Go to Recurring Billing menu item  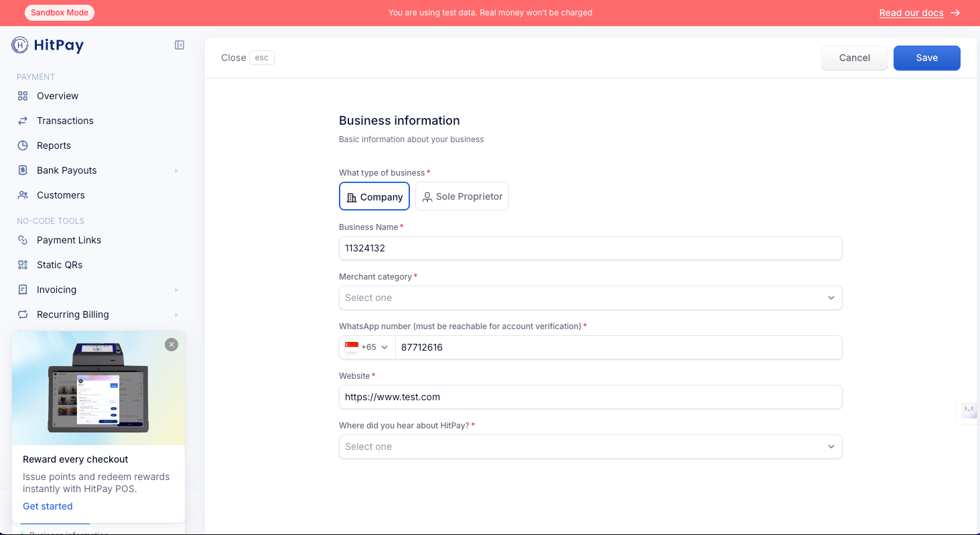72,314
